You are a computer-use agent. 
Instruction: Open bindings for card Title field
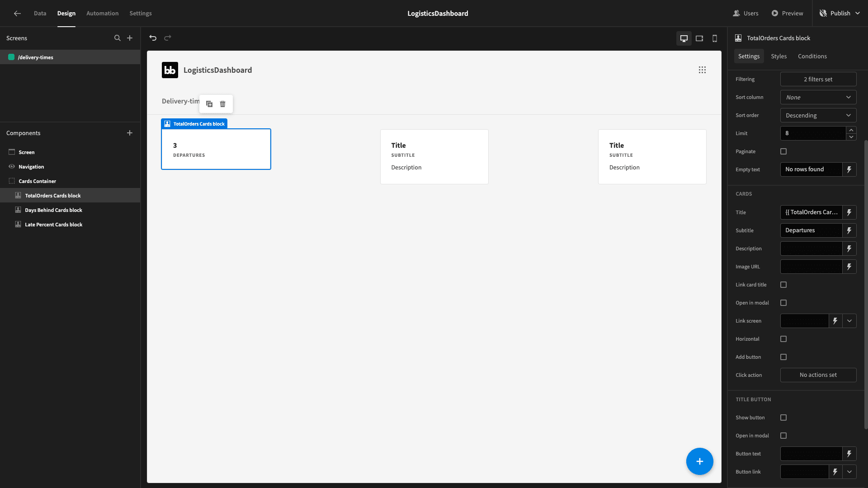pos(849,212)
